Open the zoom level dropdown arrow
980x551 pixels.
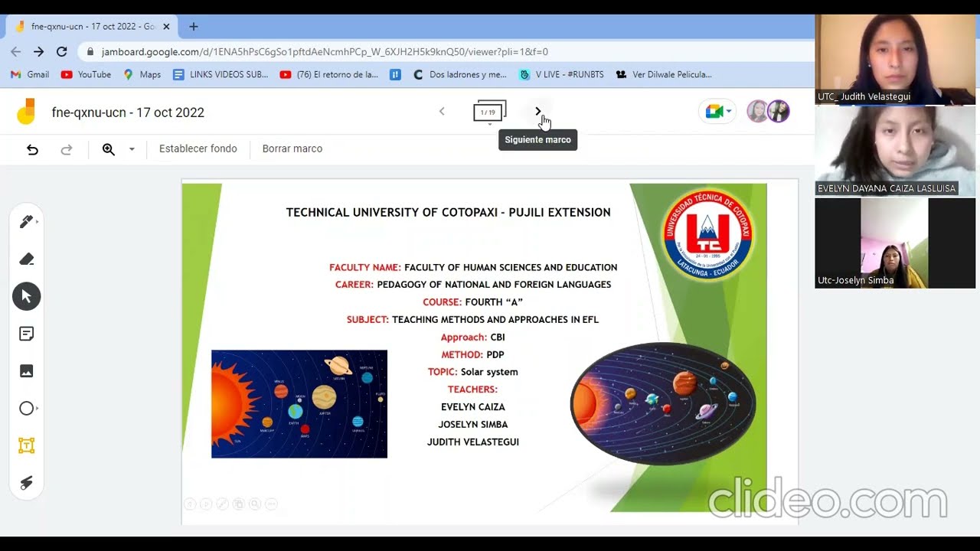click(132, 149)
